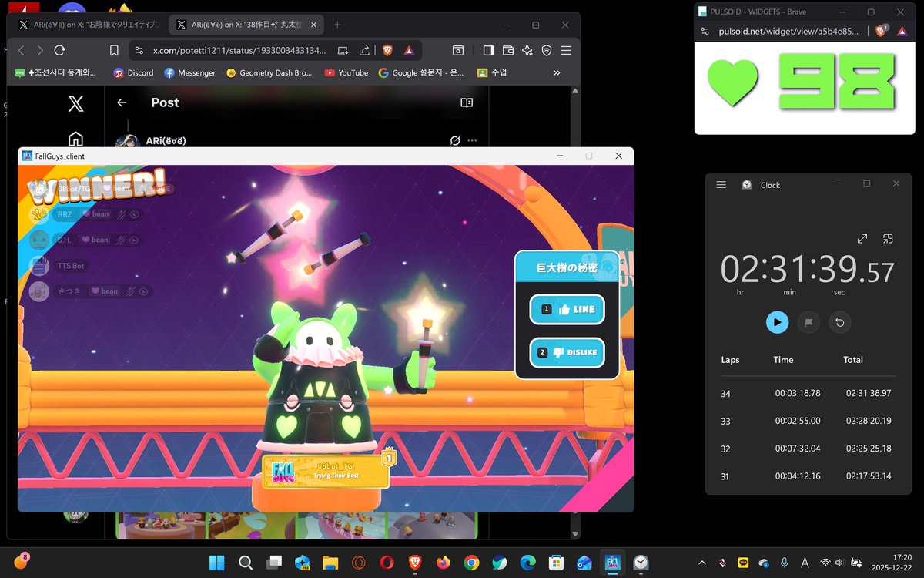Open Geometry Dash bookmark
The image size is (924, 578).
[269, 72]
